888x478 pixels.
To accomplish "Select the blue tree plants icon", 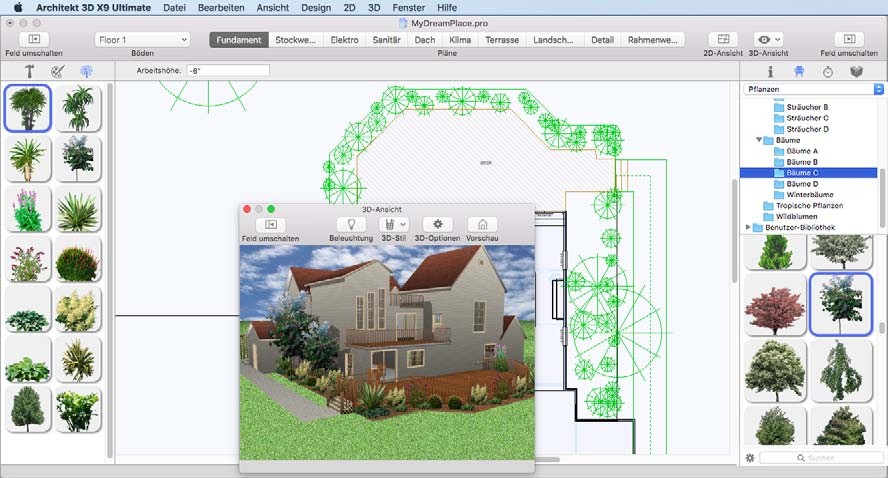I will [x=87, y=71].
